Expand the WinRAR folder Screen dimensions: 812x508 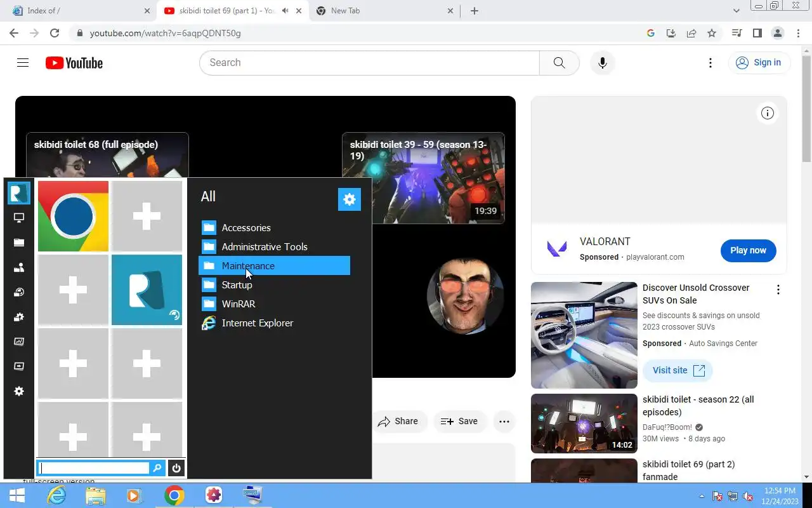coord(274,304)
